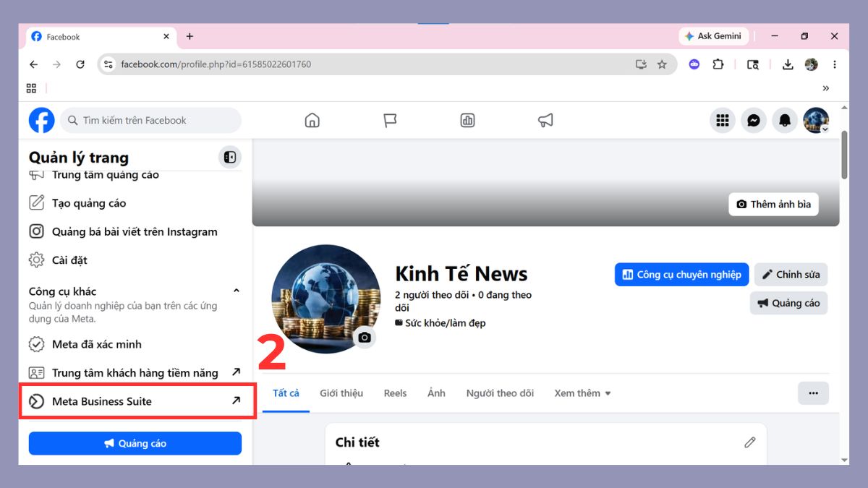Image resolution: width=868 pixels, height=488 pixels.
Task: Click the pencil edit icon beside Chi tiết
Action: click(749, 442)
